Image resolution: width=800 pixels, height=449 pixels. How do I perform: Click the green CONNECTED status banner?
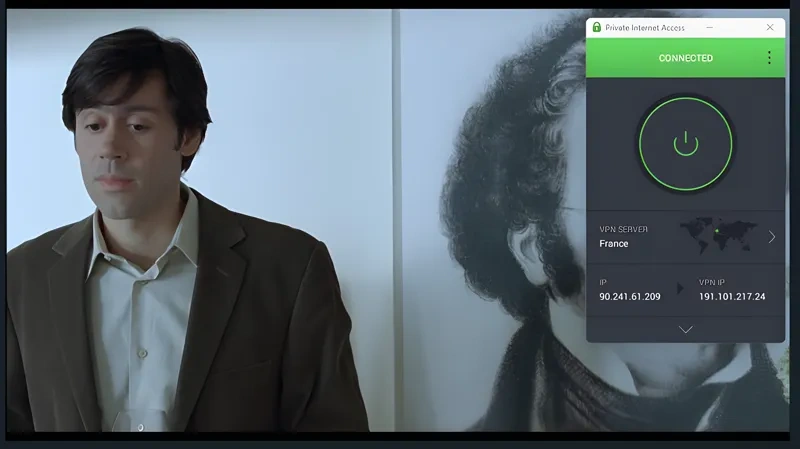(x=685, y=58)
